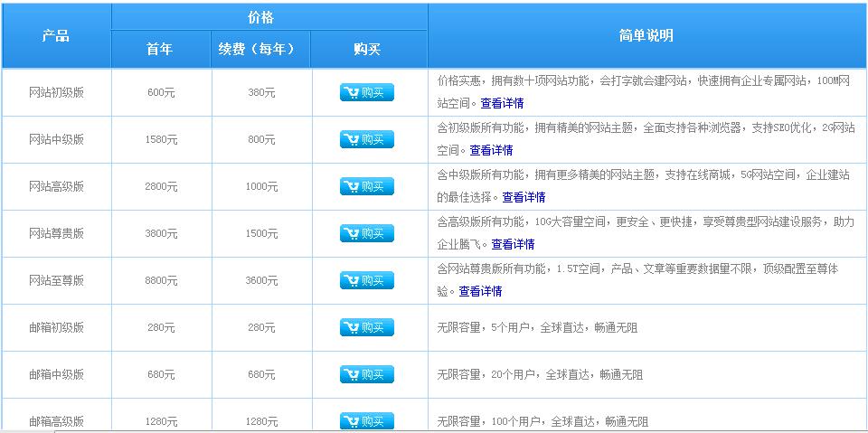Click the 800元 renewal price
Screen dimensions: 868x433
pos(261,140)
